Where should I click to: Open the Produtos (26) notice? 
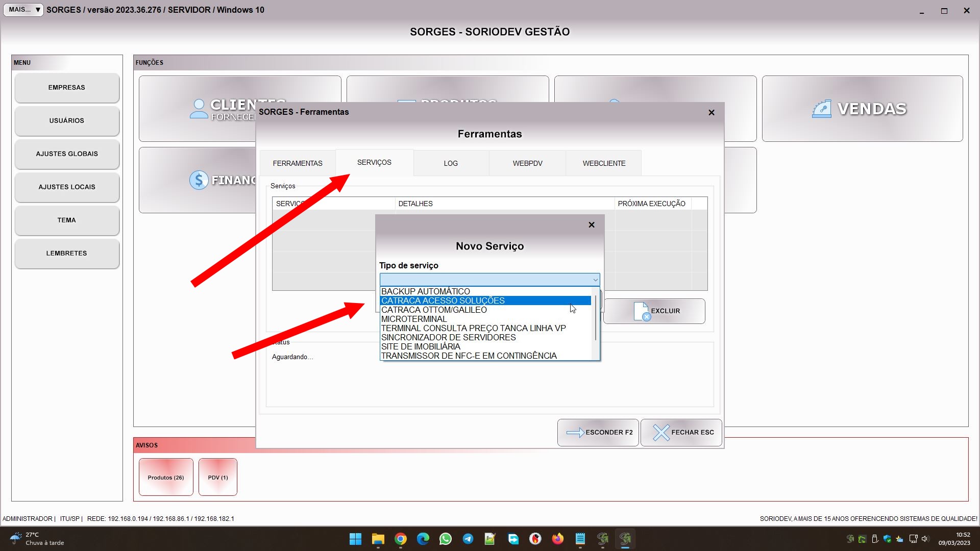166,477
